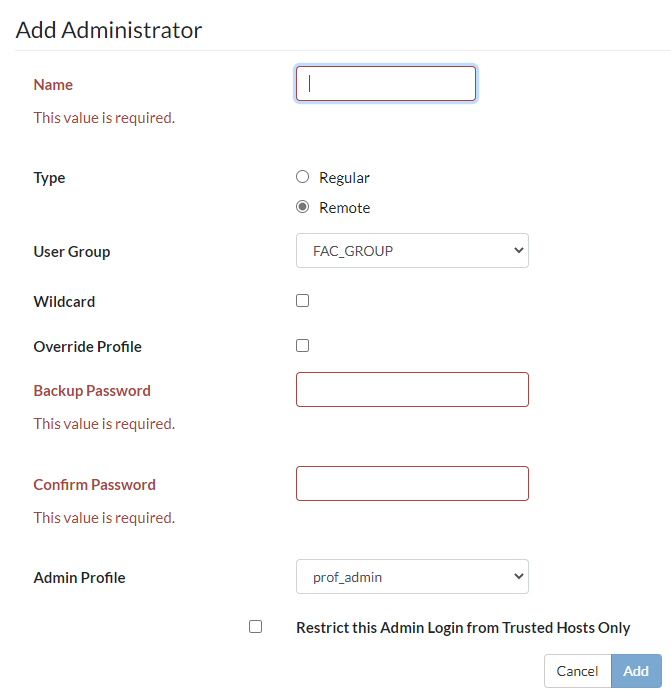Screen dimensions: 671x699
Task: Click the Override Profile label text
Action: tap(88, 347)
